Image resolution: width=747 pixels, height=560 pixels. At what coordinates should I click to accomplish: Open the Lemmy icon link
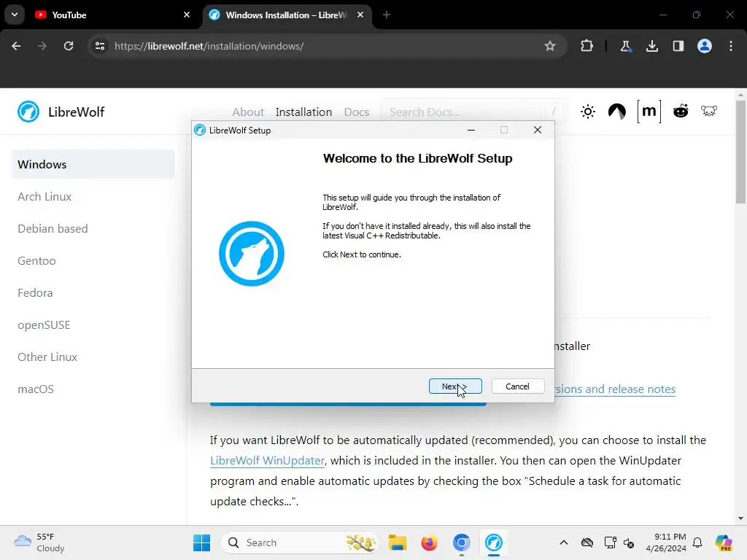pyautogui.click(x=709, y=111)
